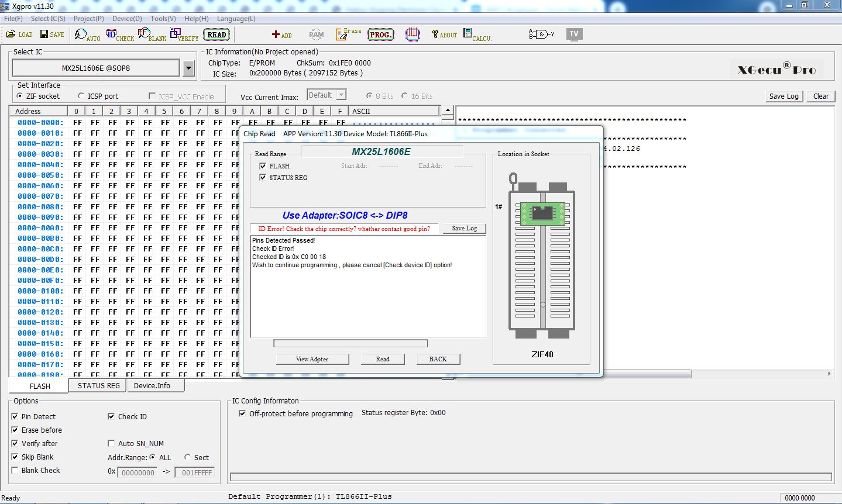Enable the Blank Check option
The width and height of the screenshot is (842, 504).
pyautogui.click(x=15, y=470)
